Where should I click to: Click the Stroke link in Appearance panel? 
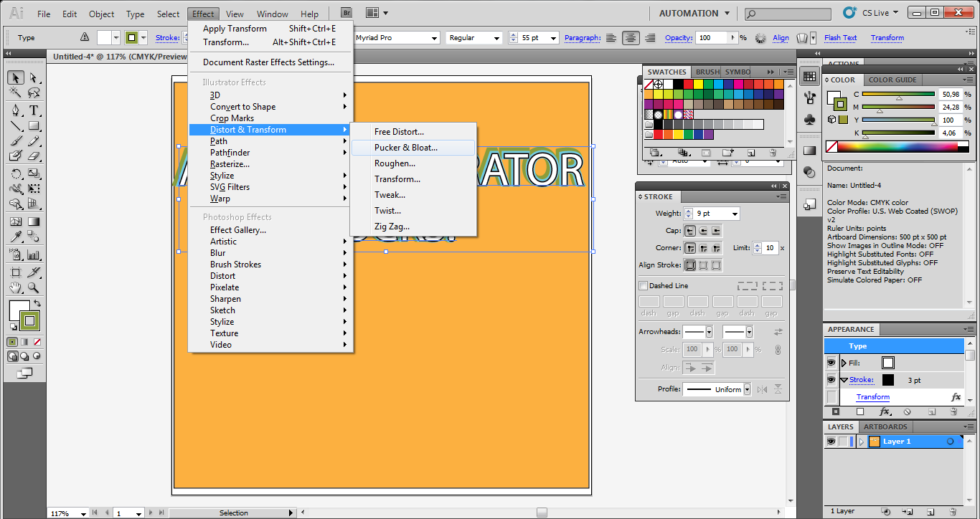tap(862, 380)
